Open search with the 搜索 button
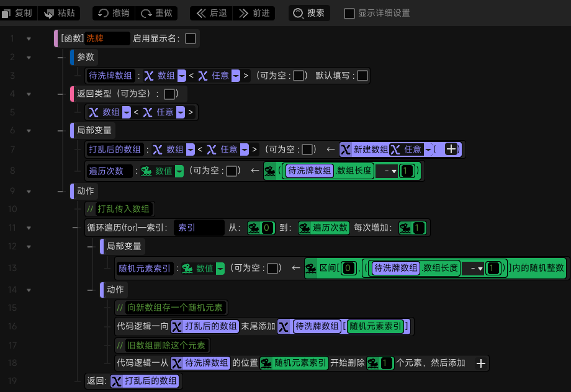This screenshot has width=571, height=392. click(x=309, y=13)
